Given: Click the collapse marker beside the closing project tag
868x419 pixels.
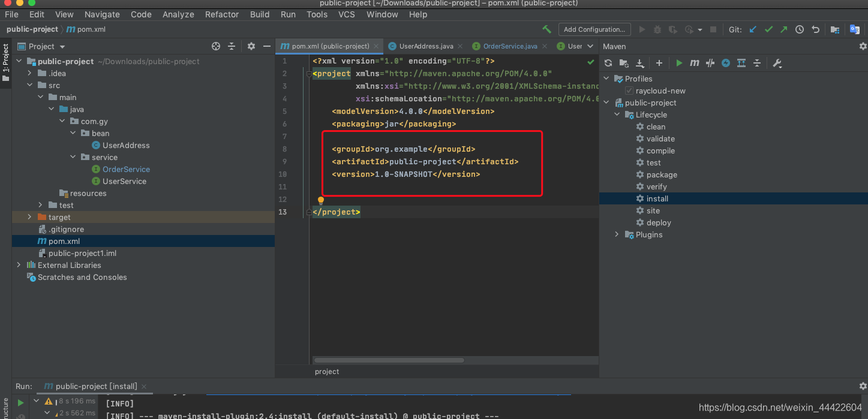Looking at the screenshot, I should tap(310, 212).
